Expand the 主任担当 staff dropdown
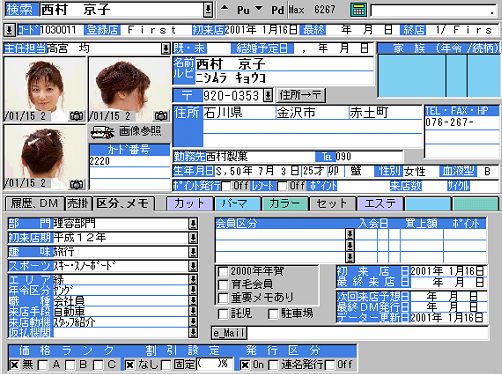Screen dimensions: 502x374 [x=165, y=49]
